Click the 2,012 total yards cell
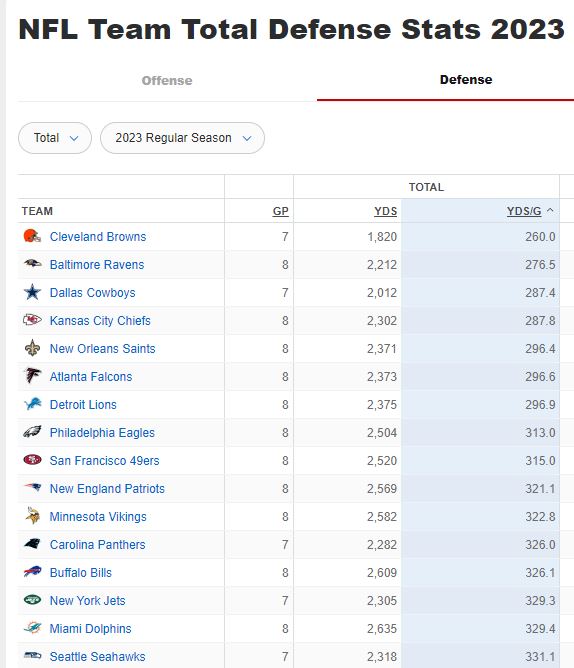This screenshot has width=574, height=668. click(382, 293)
